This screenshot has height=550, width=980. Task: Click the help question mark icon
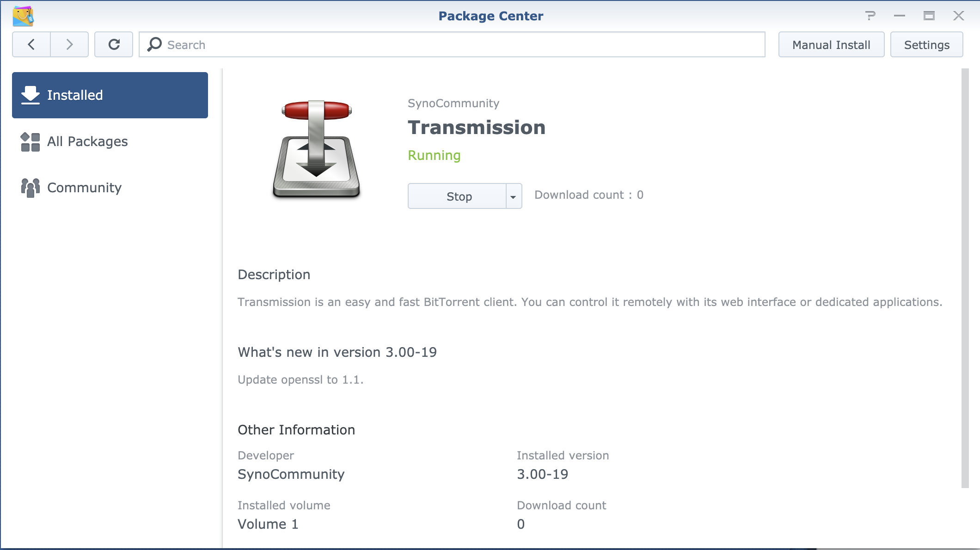870,16
